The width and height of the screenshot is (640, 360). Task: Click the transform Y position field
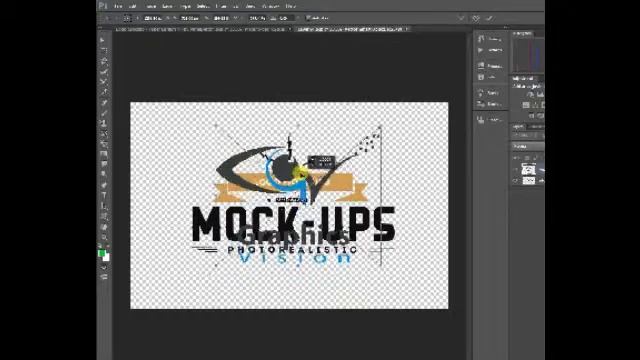(x=189, y=18)
